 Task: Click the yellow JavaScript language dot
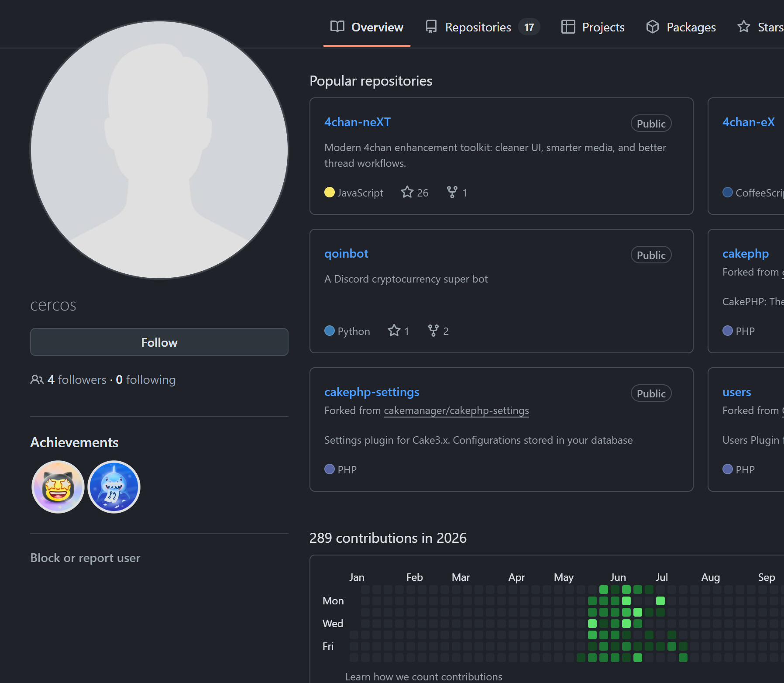pyautogui.click(x=330, y=192)
